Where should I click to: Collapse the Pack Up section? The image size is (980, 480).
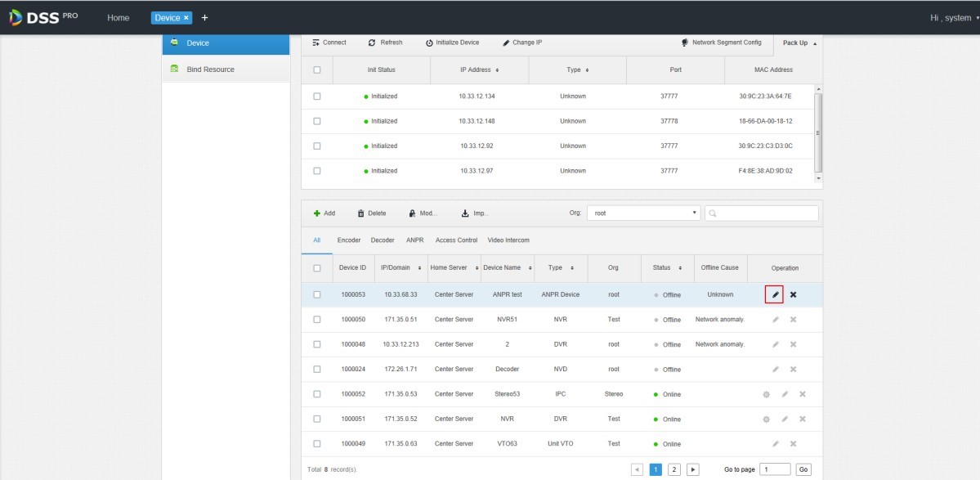[x=799, y=43]
